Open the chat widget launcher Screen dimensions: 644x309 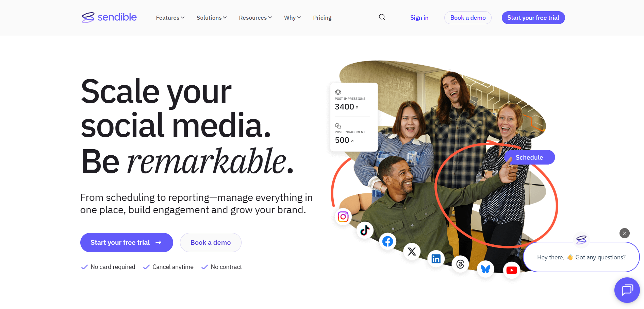tap(627, 290)
